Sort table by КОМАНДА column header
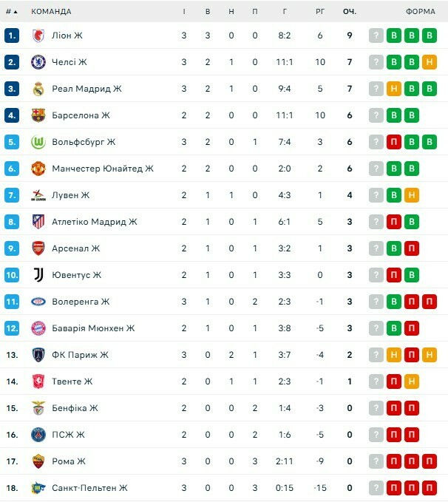The height and width of the screenshot is (502, 448). (51, 12)
